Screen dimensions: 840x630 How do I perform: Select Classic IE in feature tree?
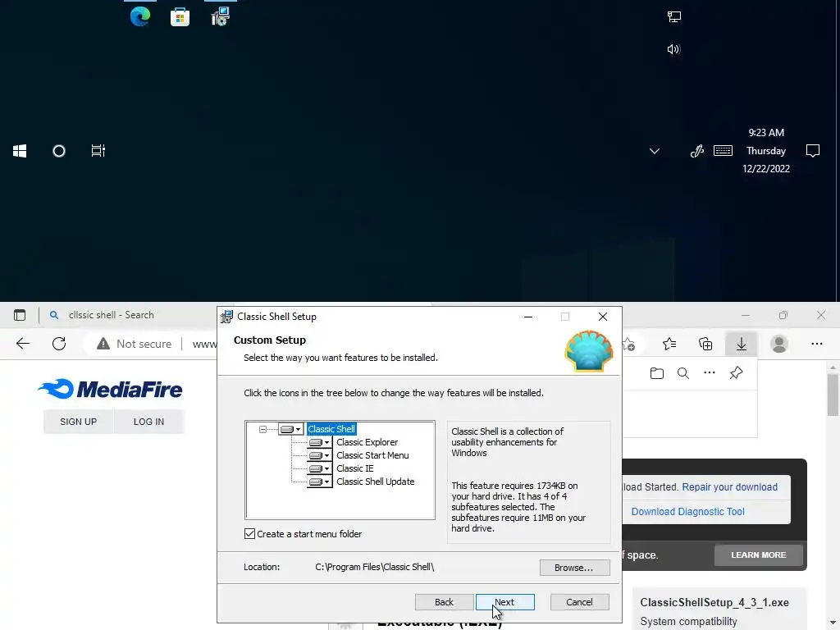[354, 468]
